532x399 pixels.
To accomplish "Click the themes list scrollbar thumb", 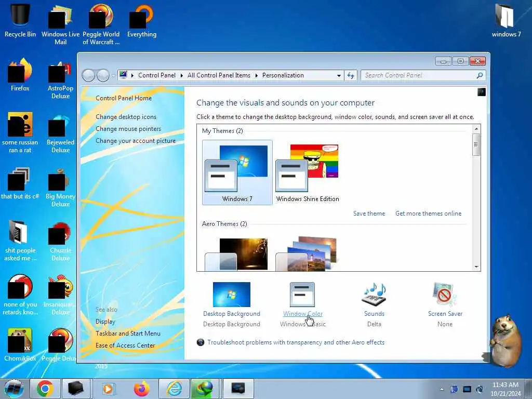I will click(x=476, y=144).
